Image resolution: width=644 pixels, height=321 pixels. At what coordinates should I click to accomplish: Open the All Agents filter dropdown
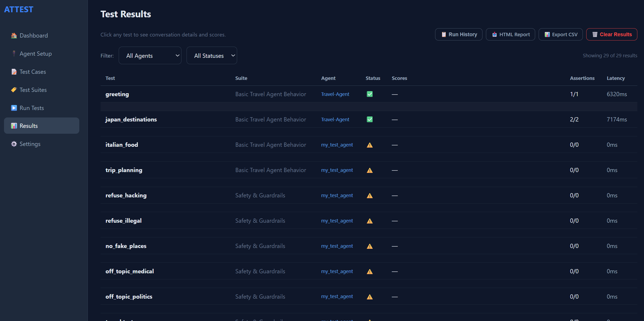[150, 55]
